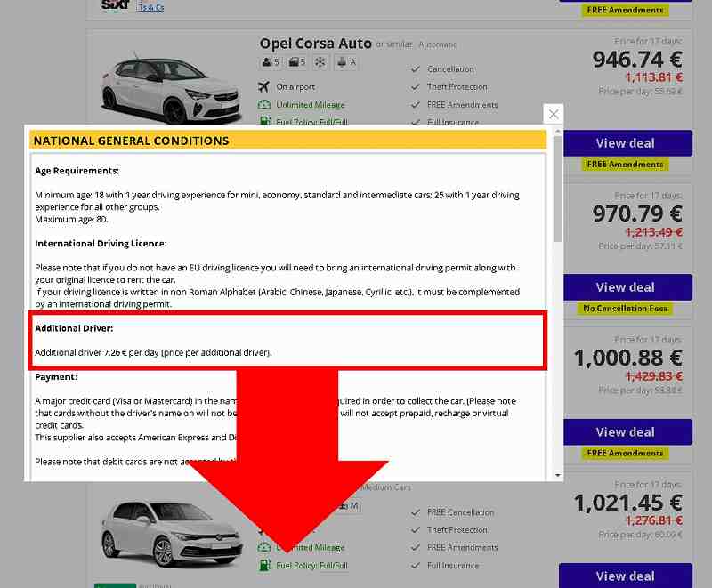Click the Theft Protection checkmark on the 1,021.45 € car

415,530
